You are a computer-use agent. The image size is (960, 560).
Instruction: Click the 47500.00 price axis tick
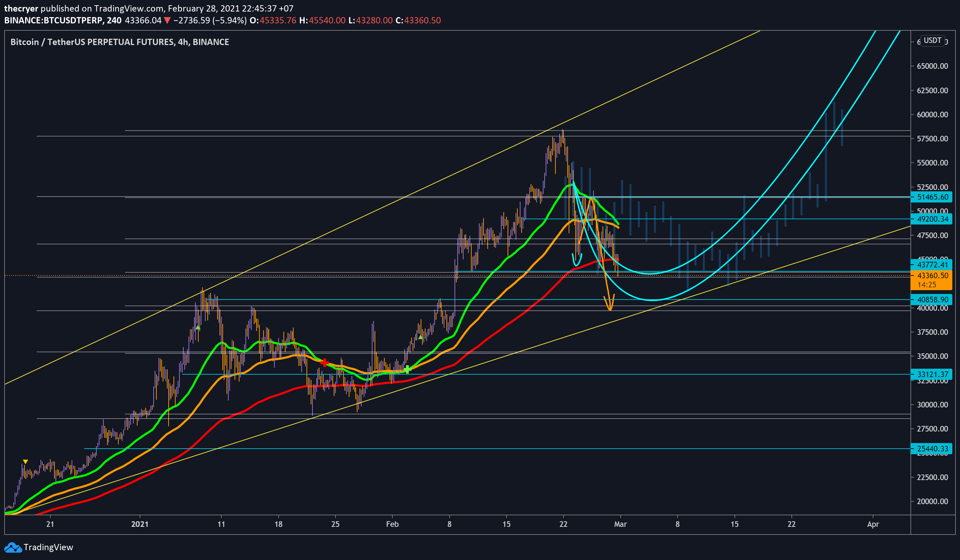(932, 235)
